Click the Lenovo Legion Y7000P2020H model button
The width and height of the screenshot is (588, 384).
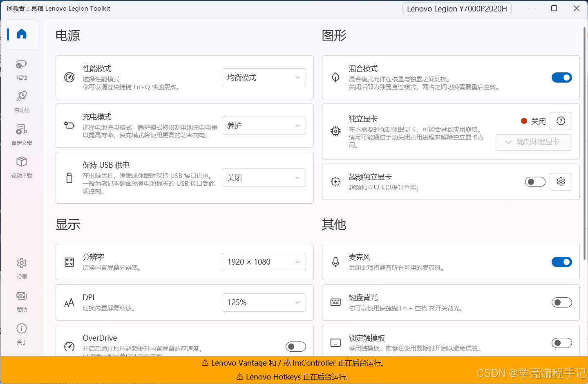457,9
